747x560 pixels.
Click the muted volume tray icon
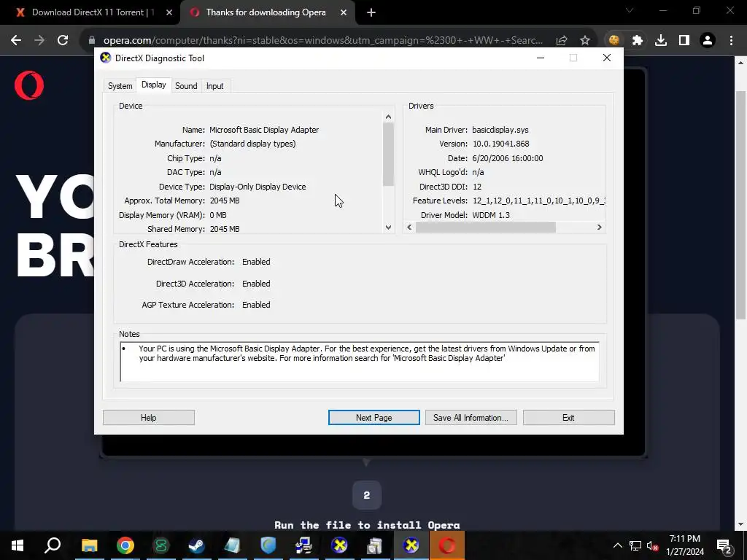[653, 545]
